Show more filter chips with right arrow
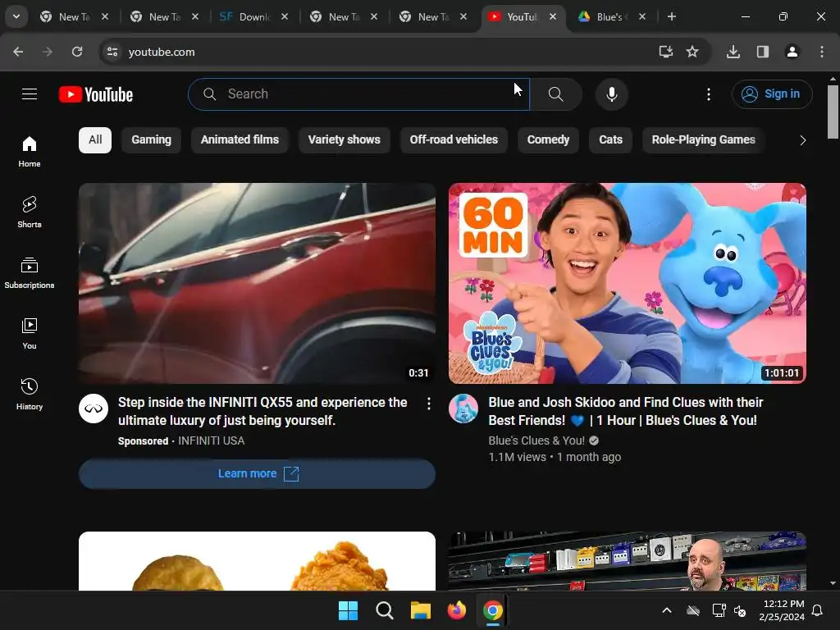 (x=802, y=140)
